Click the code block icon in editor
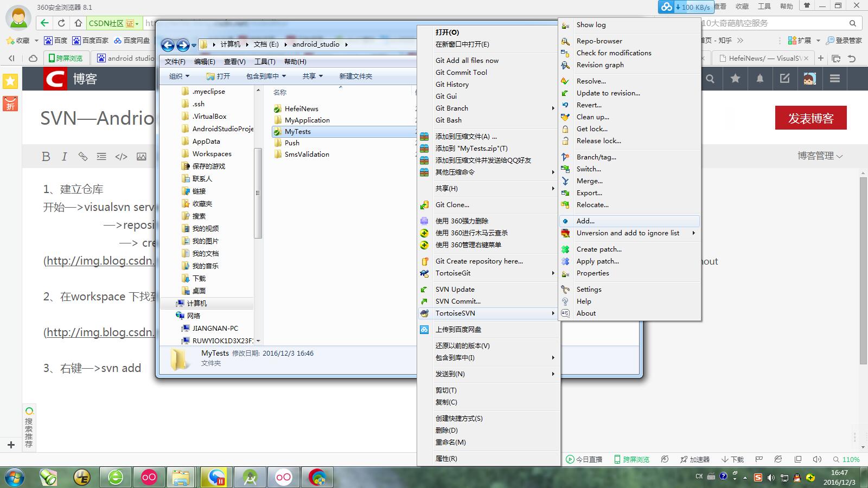The image size is (868, 488). tap(121, 157)
